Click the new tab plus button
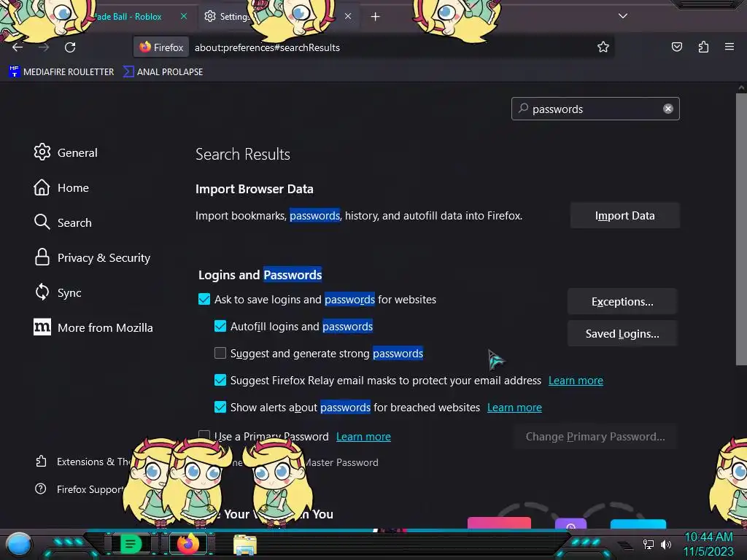The image size is (747, 560). pyautogui.click(x=376, y=17)
